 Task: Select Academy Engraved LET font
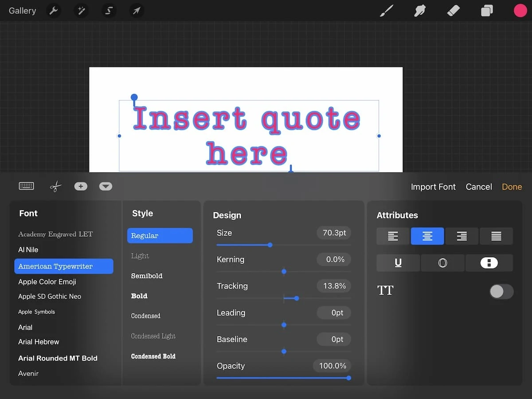pos(55,234)
